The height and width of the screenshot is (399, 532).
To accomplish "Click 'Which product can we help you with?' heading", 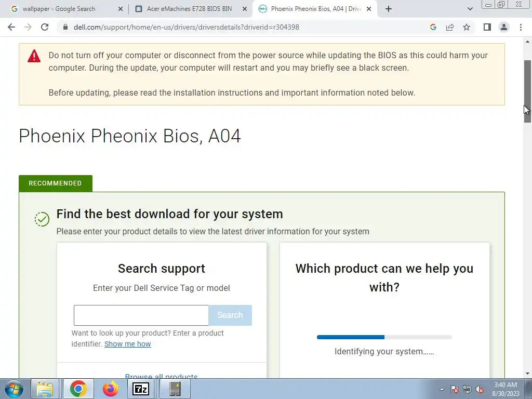I will pyautogui.click(x=384, y=277).
